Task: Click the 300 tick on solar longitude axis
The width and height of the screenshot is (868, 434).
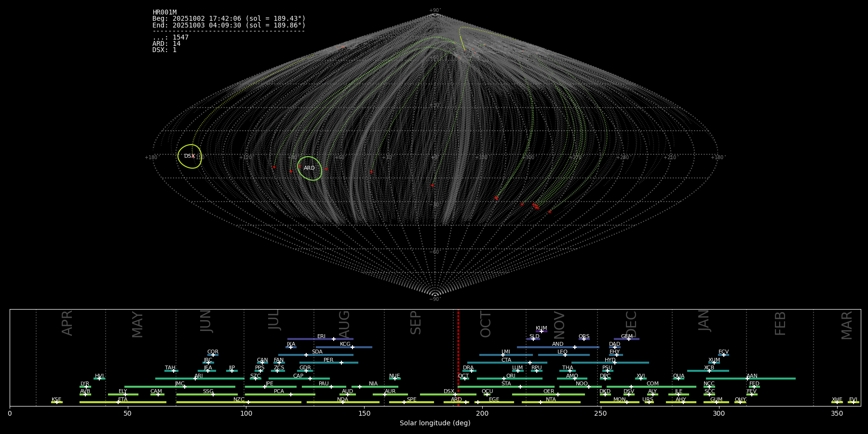Action: click(x=719, y=413)
